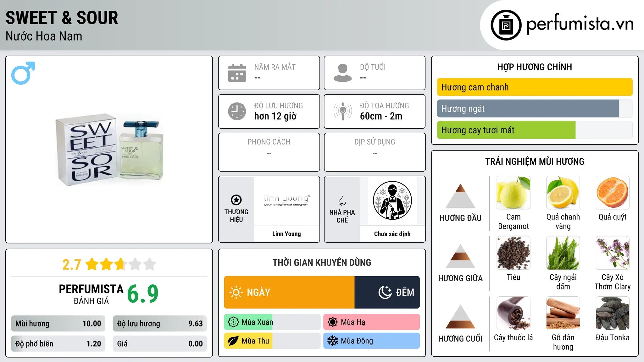Click the 'Hợp Hương Chính' heading

[x=535, y=67]
